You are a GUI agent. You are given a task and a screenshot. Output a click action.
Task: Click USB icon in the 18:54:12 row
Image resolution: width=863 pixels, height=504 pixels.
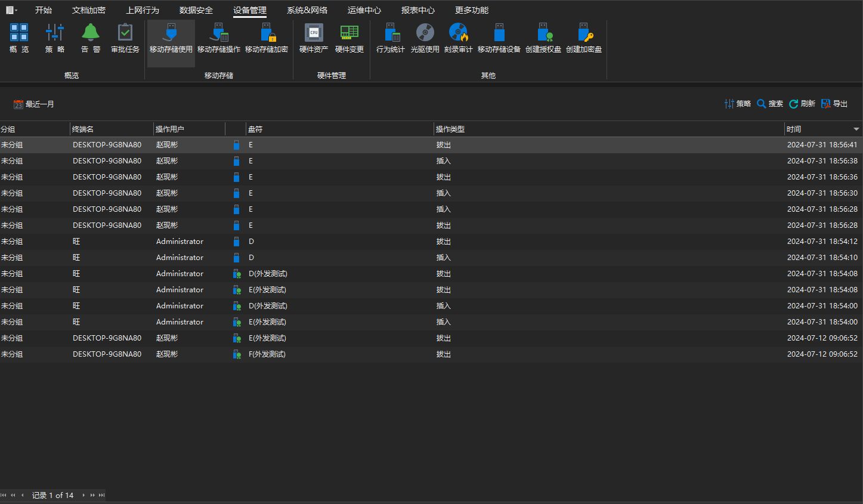point(236,242)
